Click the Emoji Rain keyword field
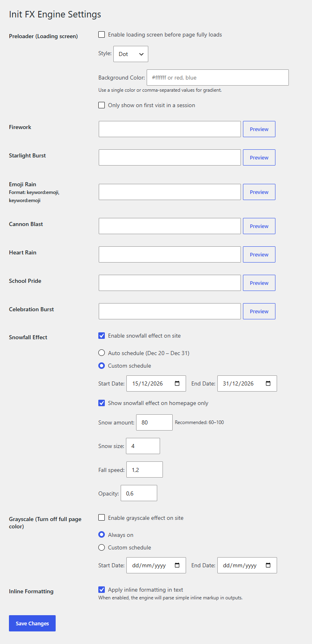 click(x=170, y=192)
